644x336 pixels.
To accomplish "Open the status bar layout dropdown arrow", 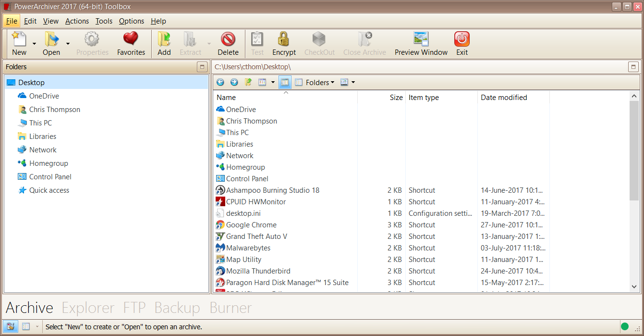I will coord(37,326).
